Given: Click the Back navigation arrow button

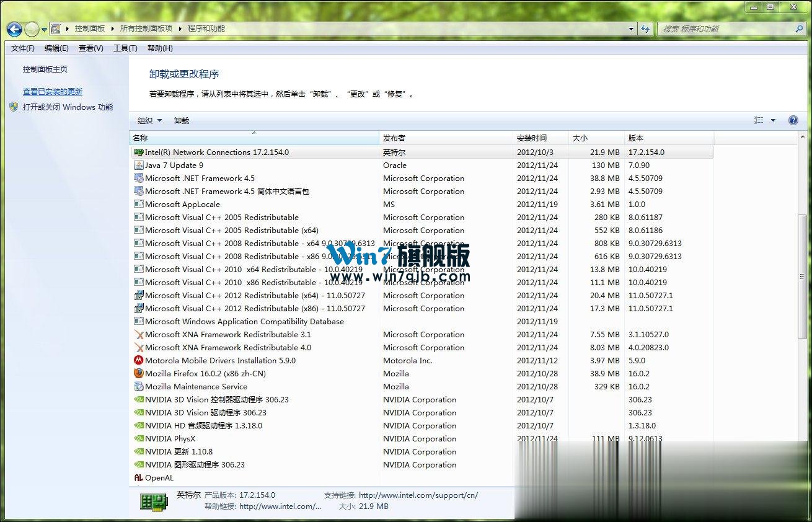Looking at the screenshot, I should point(14,29).
